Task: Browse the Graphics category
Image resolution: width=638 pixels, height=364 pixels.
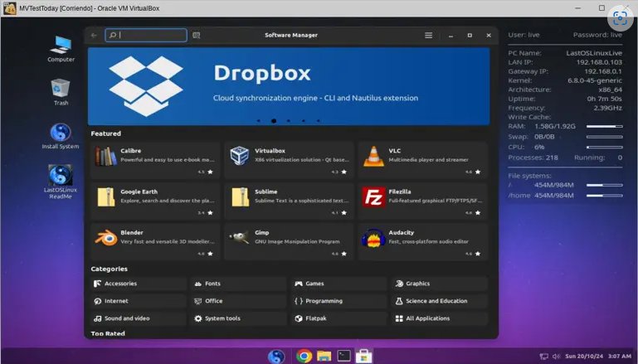Action: [x=439, y=284]
